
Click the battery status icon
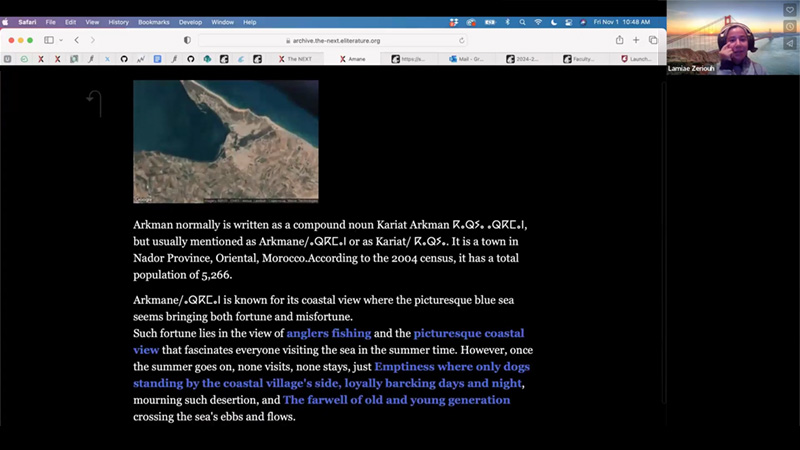pos(490,22)
